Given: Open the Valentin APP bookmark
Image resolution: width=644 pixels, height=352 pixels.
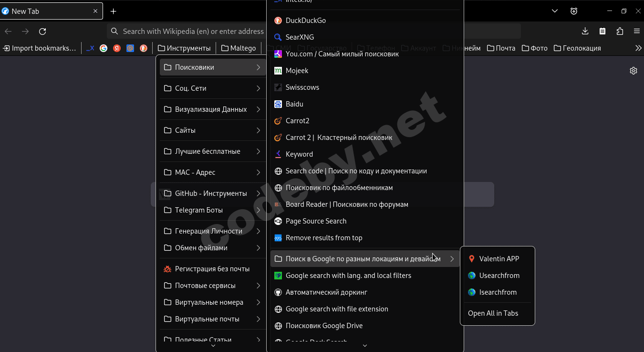Looking at the screenshot, I should click(x=498, y=259).
